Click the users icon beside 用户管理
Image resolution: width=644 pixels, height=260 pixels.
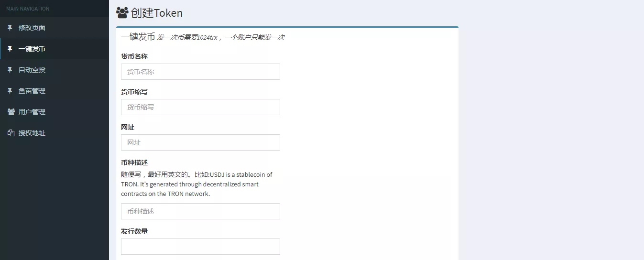[11, 112]
